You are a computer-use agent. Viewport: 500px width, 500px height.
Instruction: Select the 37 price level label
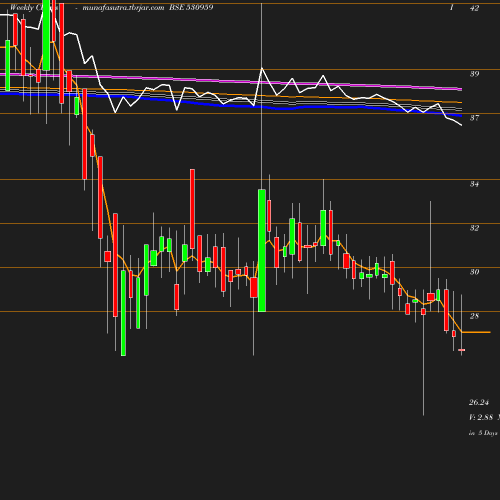tap(474, 118)
